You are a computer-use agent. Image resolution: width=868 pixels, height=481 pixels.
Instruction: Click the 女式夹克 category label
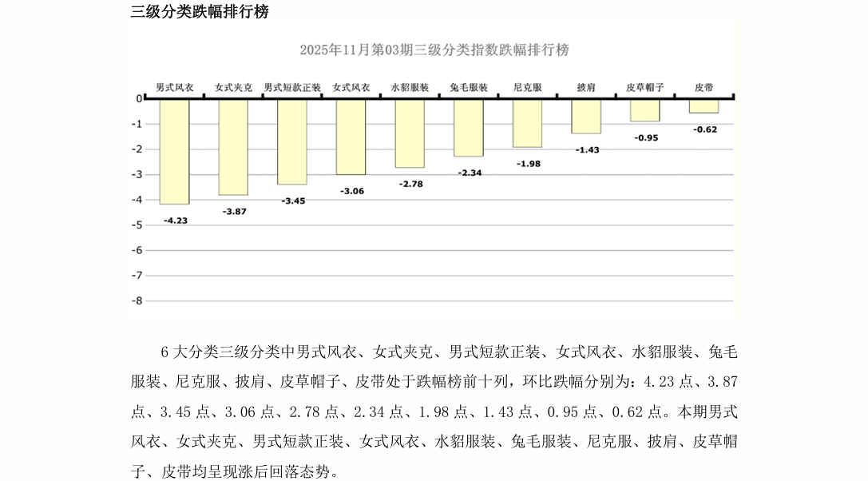pyautogui.click(x=233, y=88)
